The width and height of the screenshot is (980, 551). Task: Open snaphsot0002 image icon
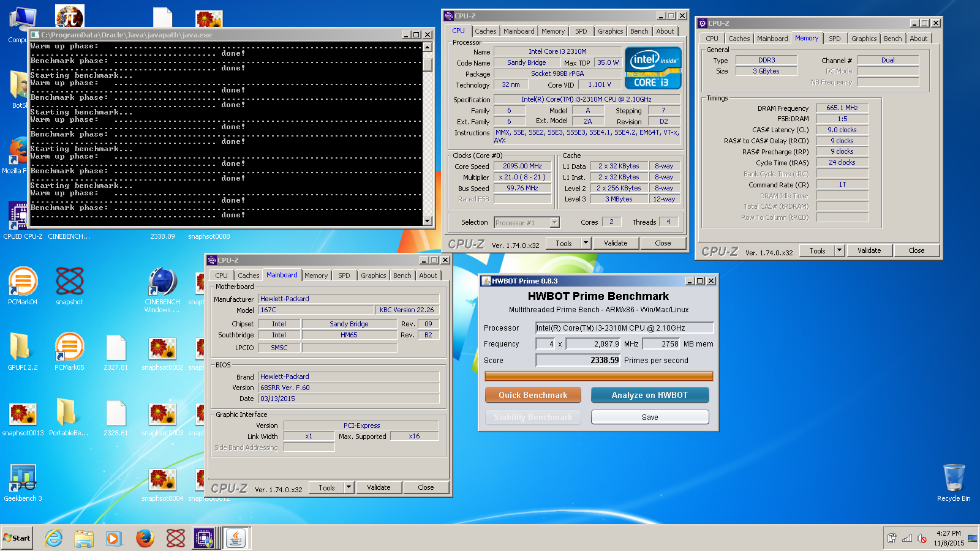click(x=162, y=353)
